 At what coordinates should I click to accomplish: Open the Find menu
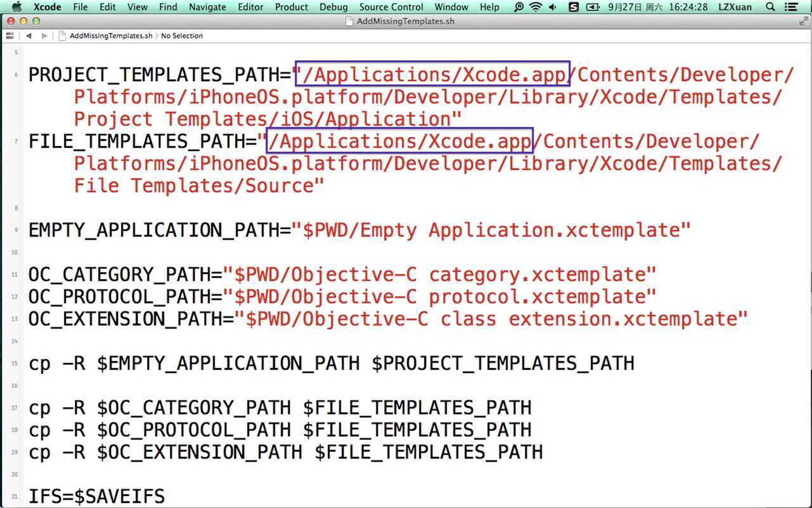click(x=168, y=7)
